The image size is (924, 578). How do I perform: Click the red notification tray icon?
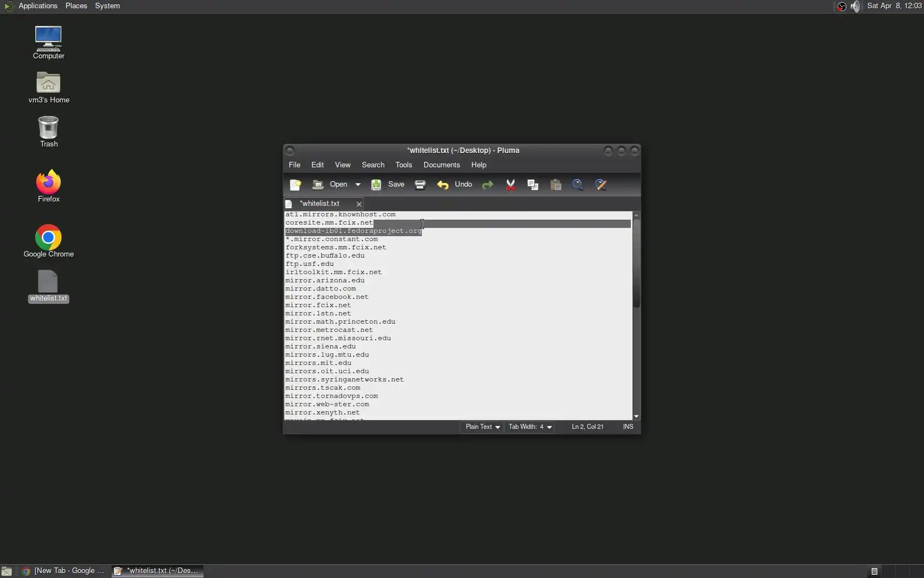pyautogui.click(x=842, y=7)
